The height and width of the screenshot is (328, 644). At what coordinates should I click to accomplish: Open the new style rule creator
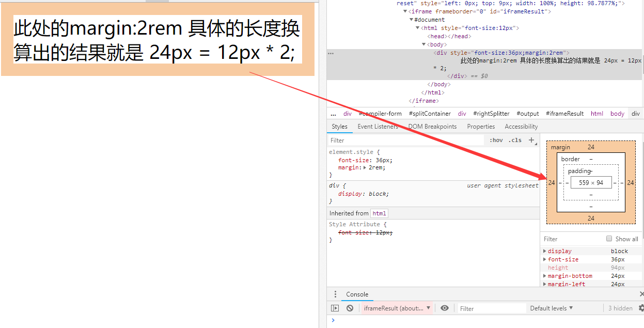531,139
